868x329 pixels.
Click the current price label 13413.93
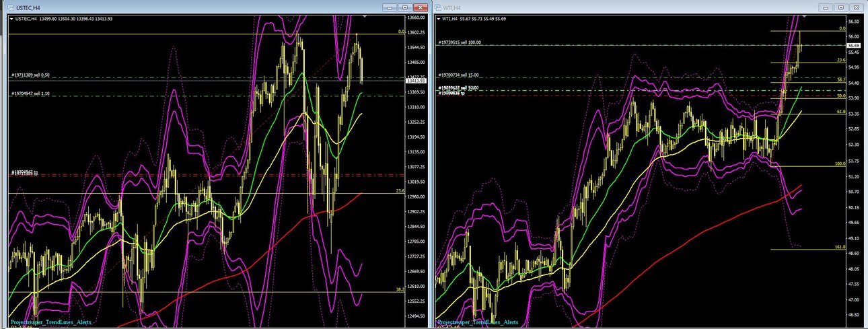[415, 80]
